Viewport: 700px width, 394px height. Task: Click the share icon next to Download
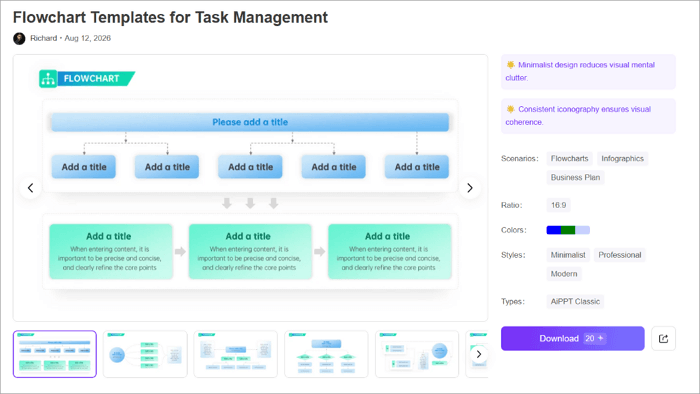point(663,339)
